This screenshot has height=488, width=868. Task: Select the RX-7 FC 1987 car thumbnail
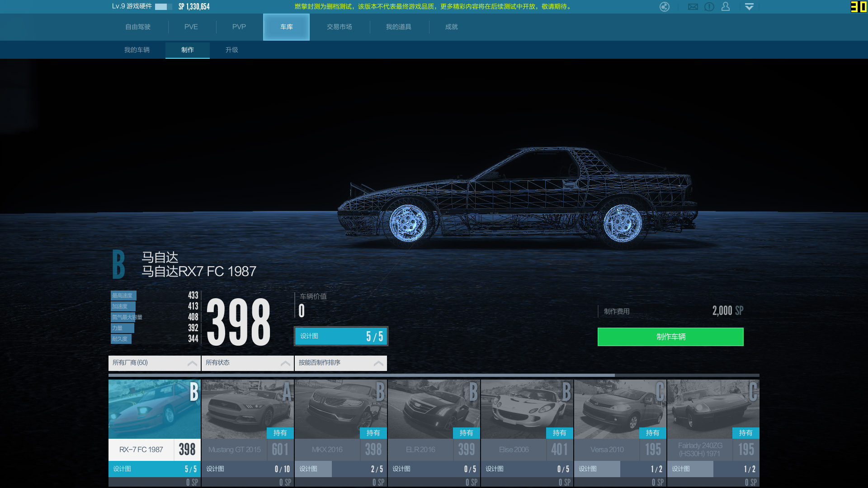155,409
